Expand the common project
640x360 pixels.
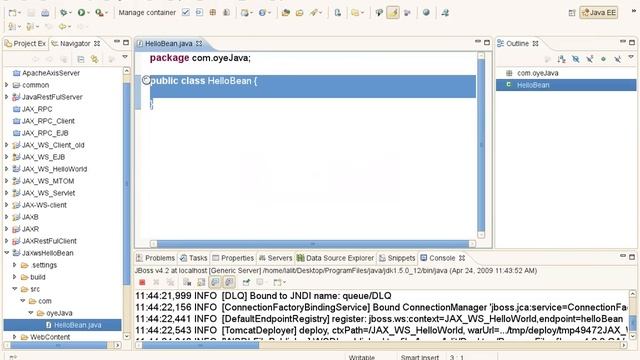point(7,85)
